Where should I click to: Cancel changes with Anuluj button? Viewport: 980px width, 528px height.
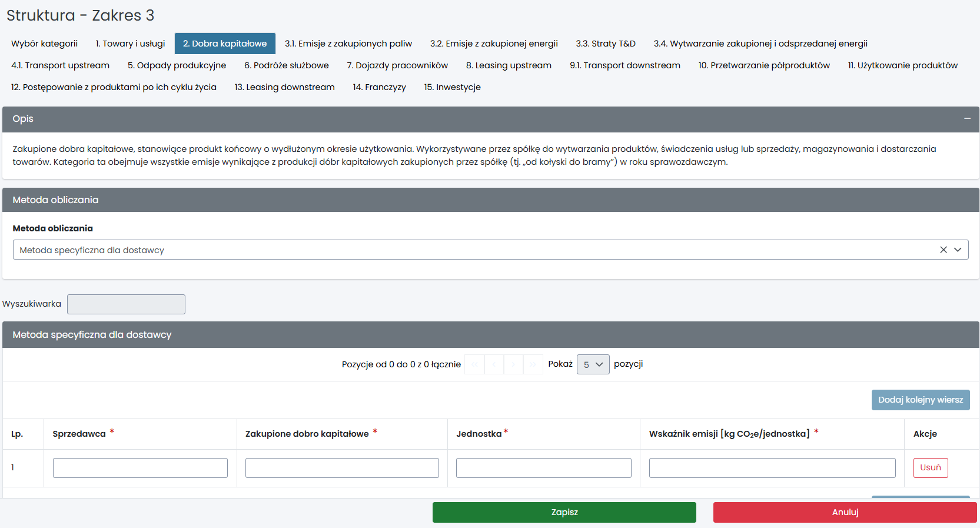pyautogui.click(x=845, y=512)
